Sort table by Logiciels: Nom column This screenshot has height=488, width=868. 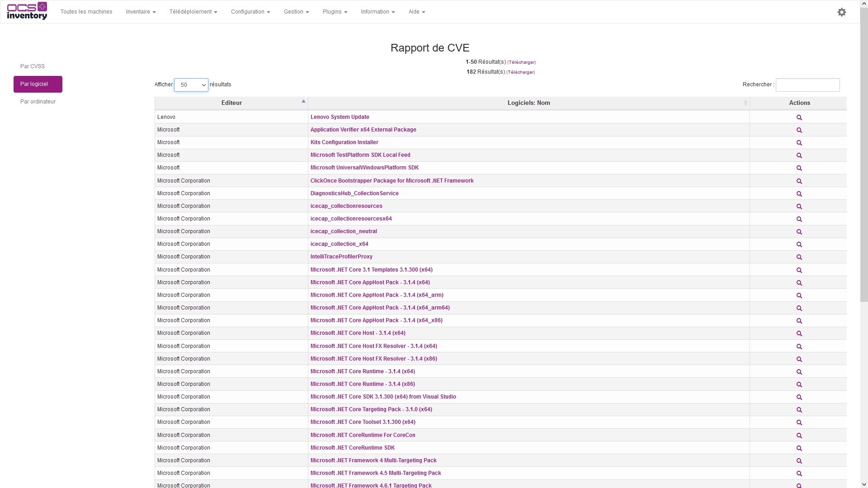point(528,103)
